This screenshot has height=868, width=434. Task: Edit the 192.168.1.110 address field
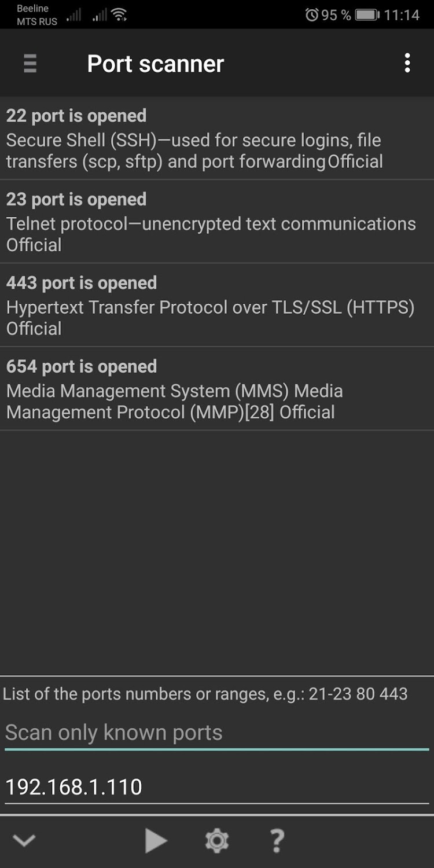tap(217, 787)
